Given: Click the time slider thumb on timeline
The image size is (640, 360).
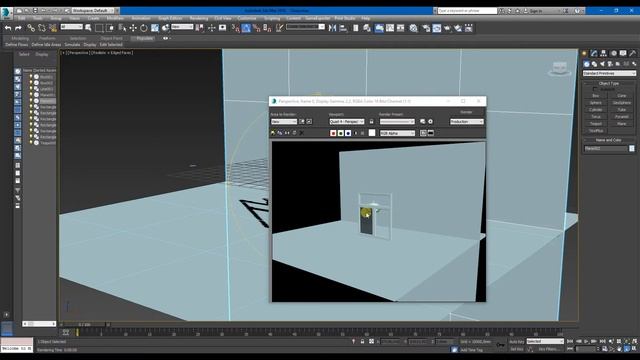Looking at the screenshot, I should pyautogui.click(x=85, y=324).
